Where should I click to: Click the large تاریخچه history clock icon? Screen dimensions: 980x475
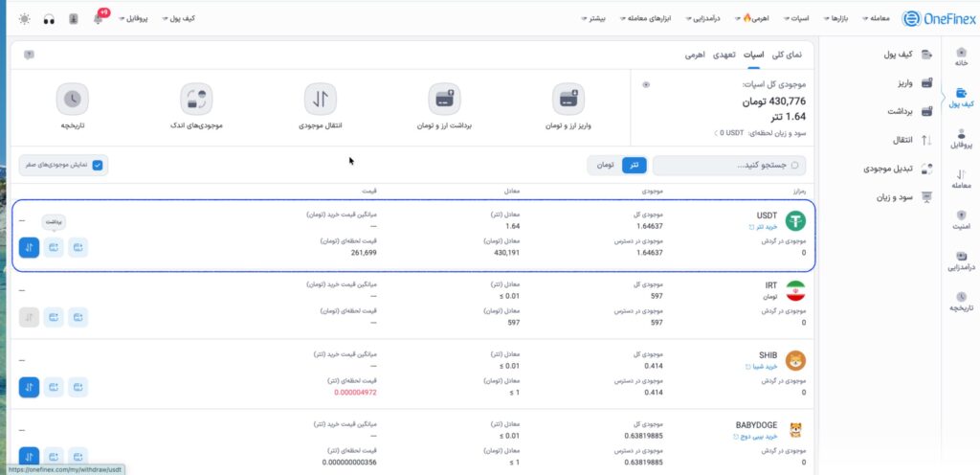point(73,99)
